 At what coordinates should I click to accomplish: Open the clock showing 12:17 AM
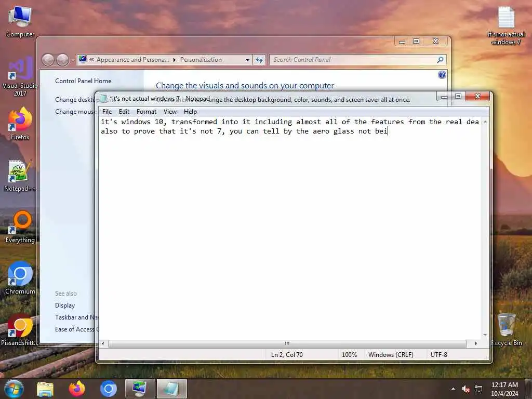click(504, 389)
